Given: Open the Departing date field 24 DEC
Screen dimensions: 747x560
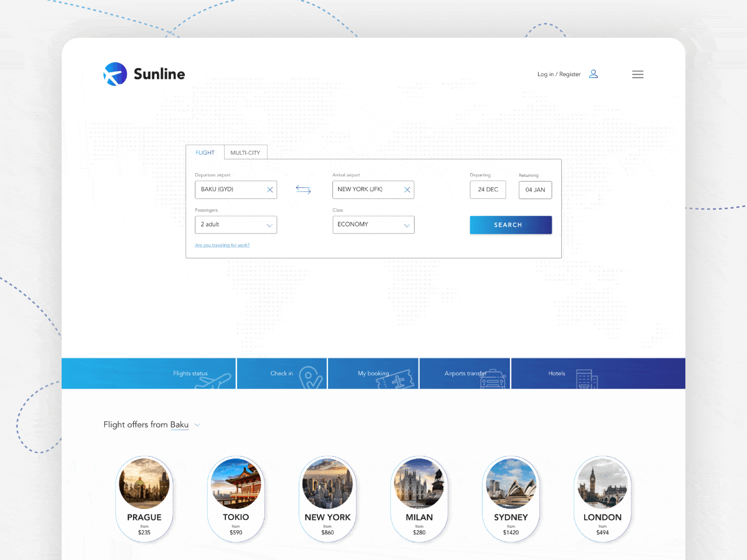Looking at the screenshot, I should 488,190.
